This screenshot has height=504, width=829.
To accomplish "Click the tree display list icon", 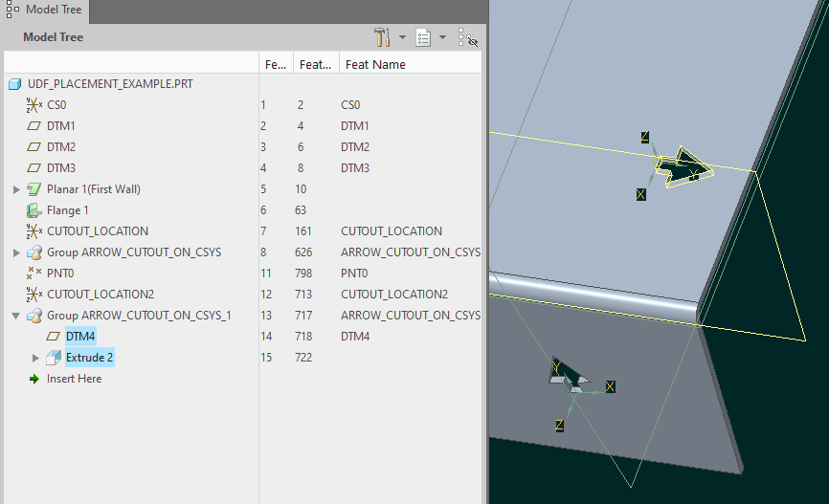I will click(423, 37).
